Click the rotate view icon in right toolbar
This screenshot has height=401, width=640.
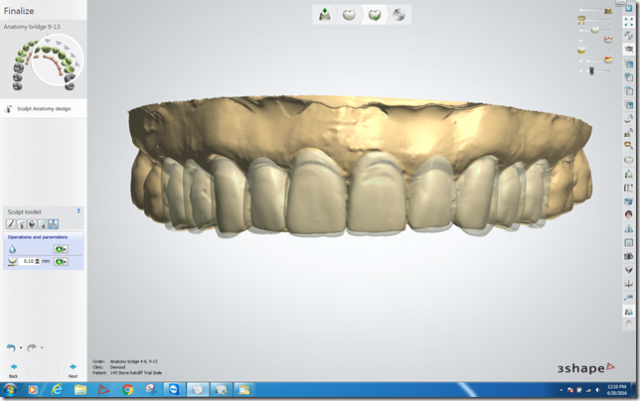tap(629, 36)
